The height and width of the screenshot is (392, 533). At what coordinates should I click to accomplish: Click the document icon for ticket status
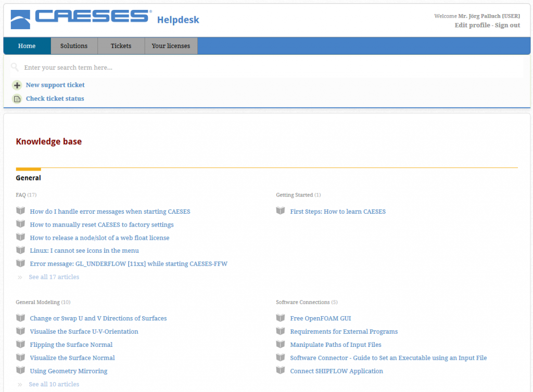tap(17, 99)
